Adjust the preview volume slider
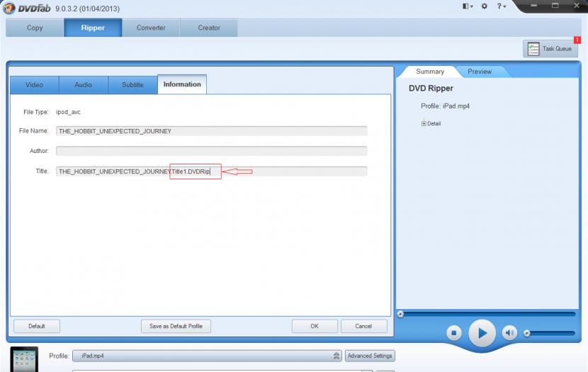This screenshot has height=372, width=588. pos(550,333)
